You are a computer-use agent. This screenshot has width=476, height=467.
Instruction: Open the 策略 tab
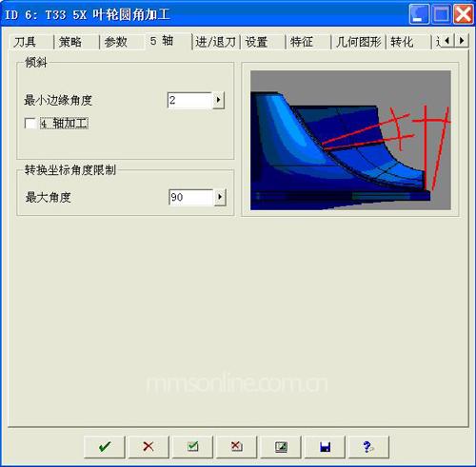[70, 42]
